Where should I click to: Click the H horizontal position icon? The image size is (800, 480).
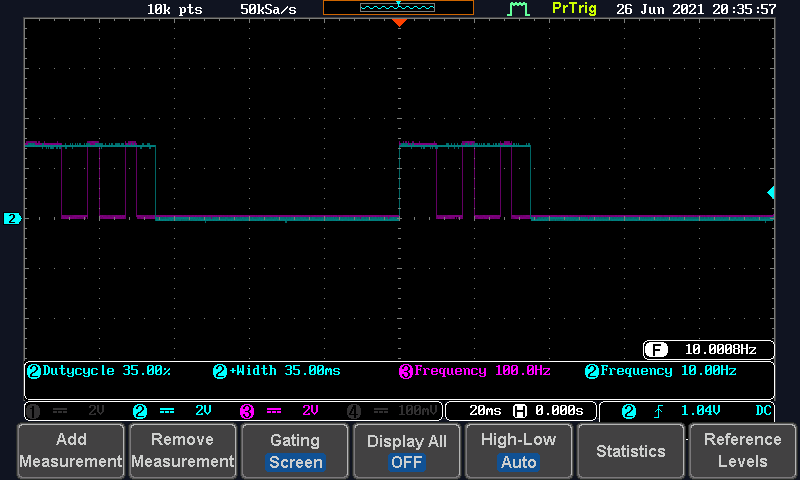[x=520, y=411]
